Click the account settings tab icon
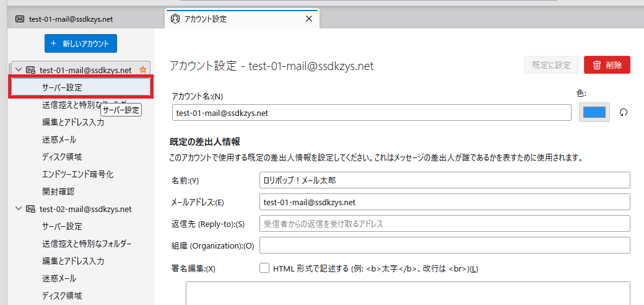This screenshot has width=644, height=305. coord(175,19)
